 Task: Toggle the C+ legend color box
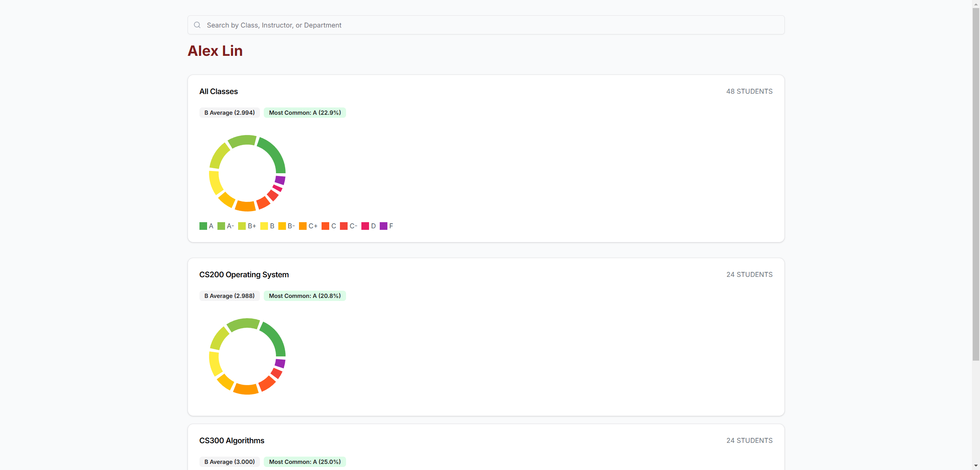pyautogui.click(x=303, y=226)
